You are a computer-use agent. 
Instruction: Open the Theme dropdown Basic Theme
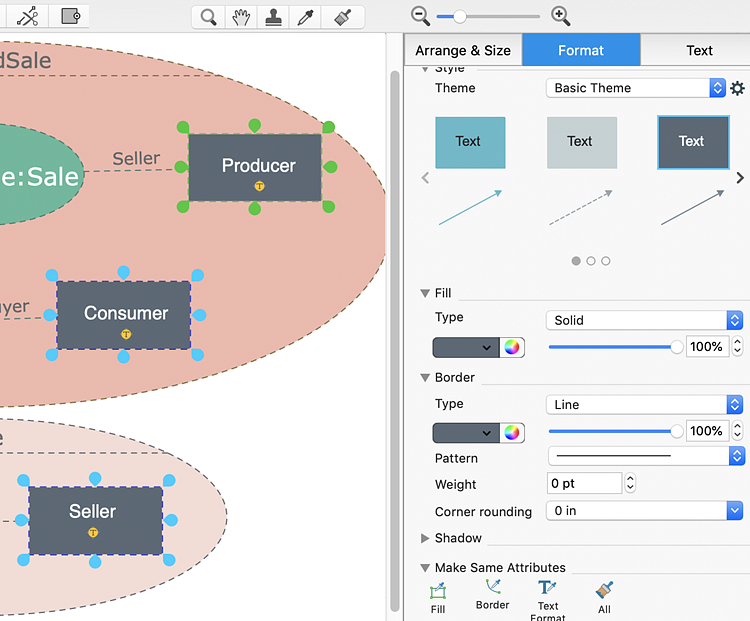pyautogui.click(x=636, y=88)
